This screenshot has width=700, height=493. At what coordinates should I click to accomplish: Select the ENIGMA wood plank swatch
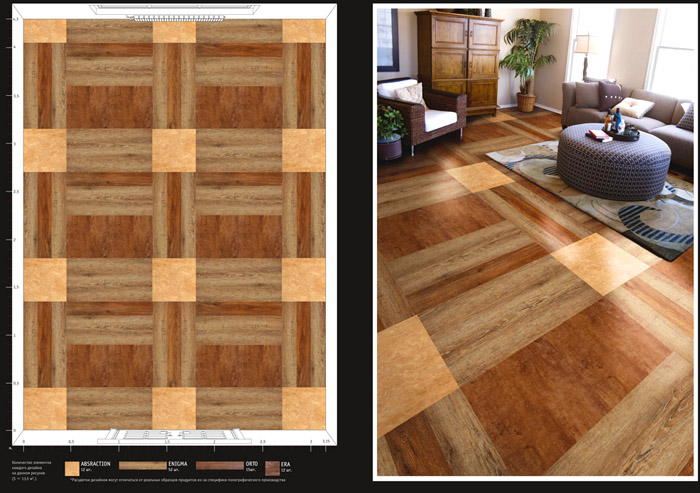click(143, 465)
